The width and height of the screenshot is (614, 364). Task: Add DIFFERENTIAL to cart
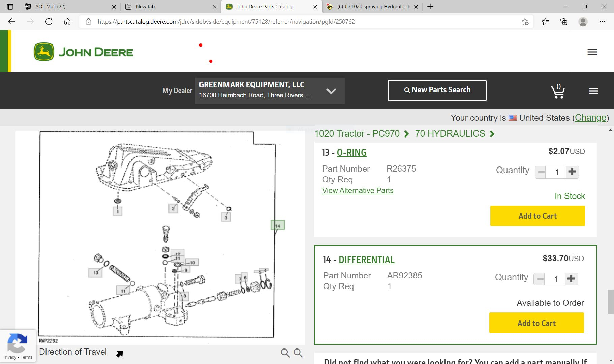tap(536, 323)
